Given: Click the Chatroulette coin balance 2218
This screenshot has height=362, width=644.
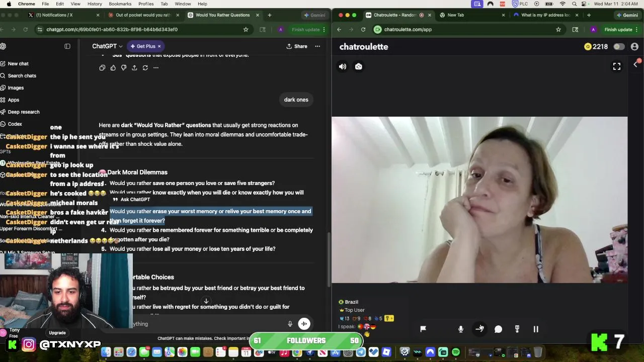Looking at the screenshot, I should [x=596, y=47].
